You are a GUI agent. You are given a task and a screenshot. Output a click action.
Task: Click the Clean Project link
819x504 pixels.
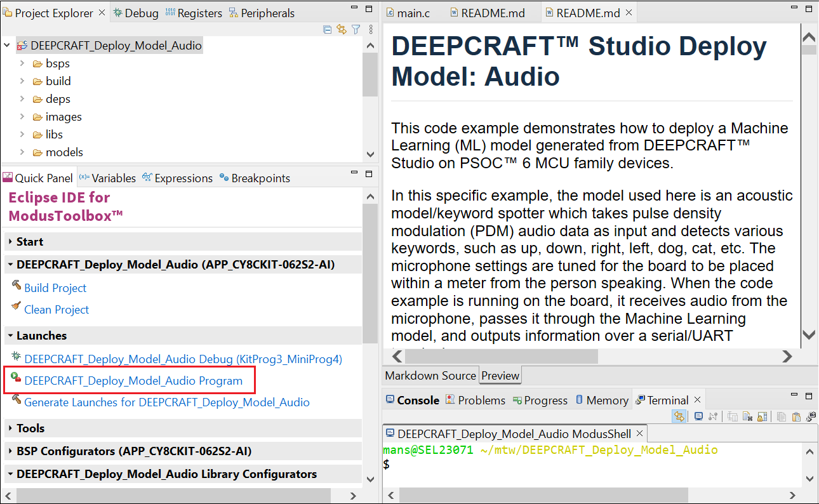(x=57, y=310)
